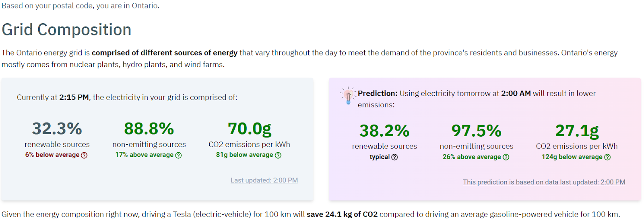
Task: Open the "Last updated: 2:00 PM" link
Action: [264, 180]
